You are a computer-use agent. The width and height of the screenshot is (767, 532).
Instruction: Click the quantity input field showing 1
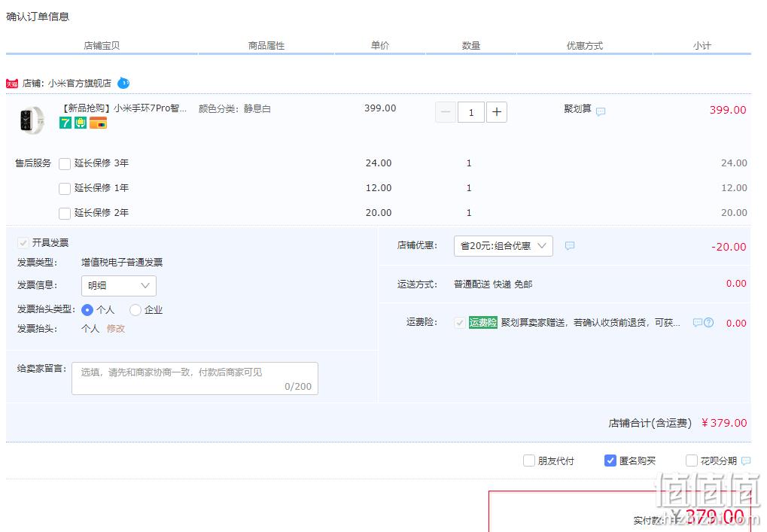471,112
